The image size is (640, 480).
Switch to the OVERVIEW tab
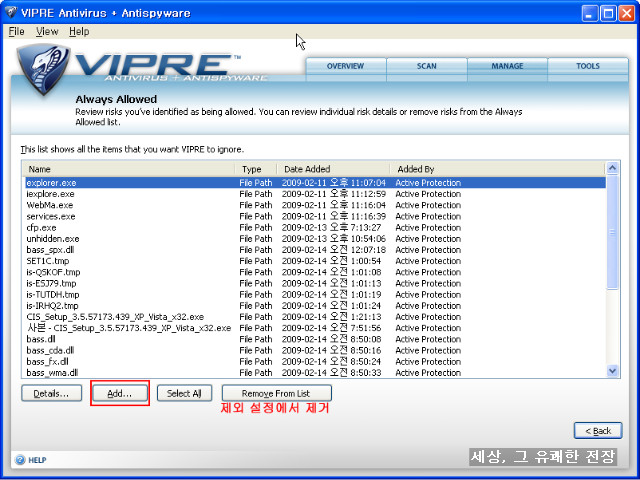(x=345, y=66)
